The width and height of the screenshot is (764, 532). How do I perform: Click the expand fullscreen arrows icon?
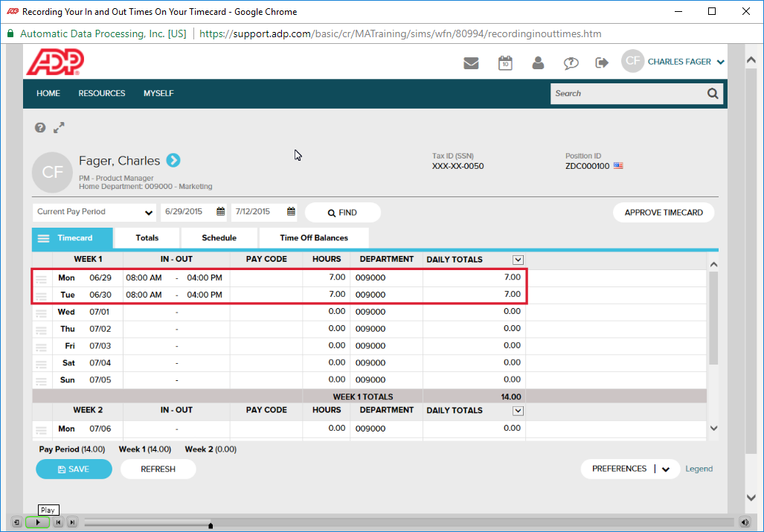(x=59, y=128)
